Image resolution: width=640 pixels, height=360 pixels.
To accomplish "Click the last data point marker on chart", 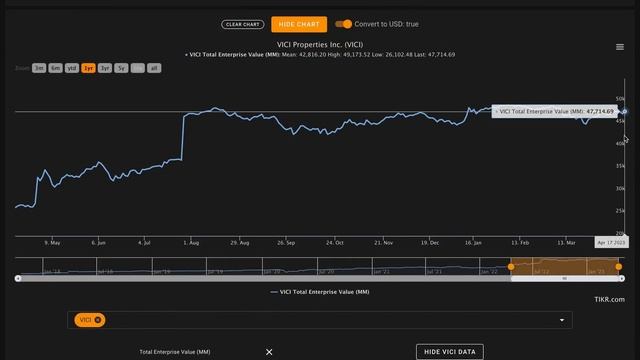I will click(624, 111).
